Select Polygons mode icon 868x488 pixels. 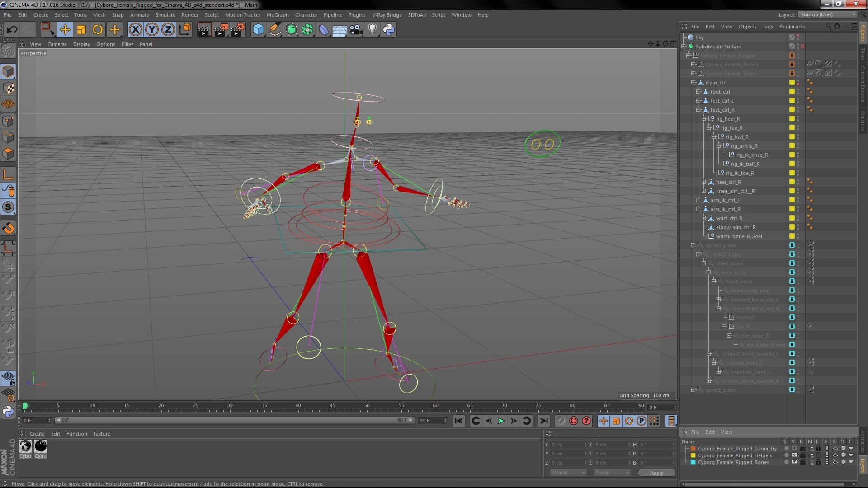click(x=8, y=154)
